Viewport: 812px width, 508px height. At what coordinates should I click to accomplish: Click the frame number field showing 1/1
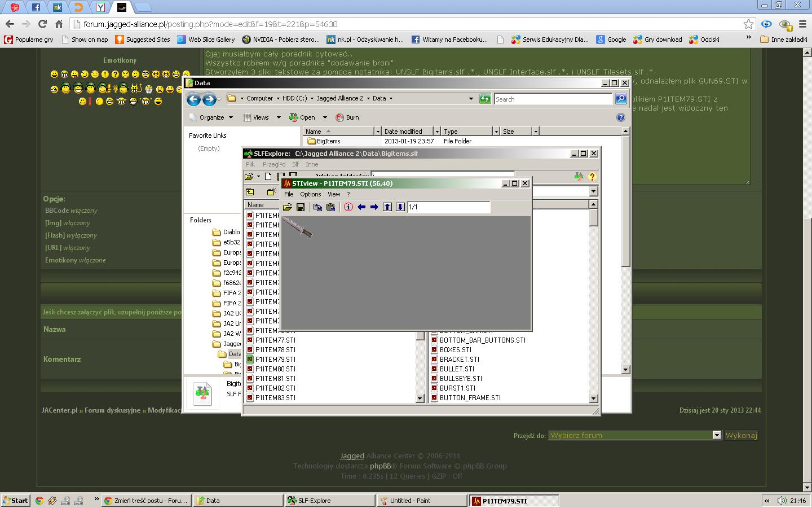click(448, 207)
